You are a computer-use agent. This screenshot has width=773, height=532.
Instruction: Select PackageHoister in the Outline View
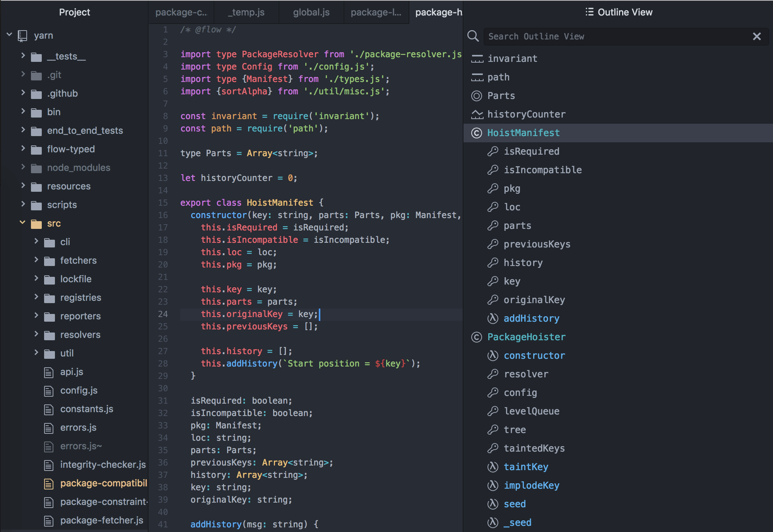(527, 337)
